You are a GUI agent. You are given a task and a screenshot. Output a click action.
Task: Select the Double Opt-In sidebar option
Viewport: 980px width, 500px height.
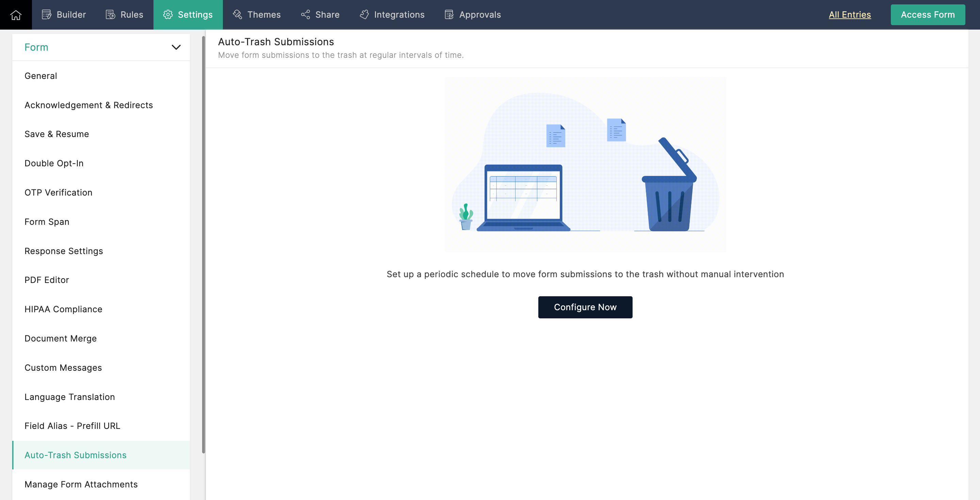(x=54, y=163)
